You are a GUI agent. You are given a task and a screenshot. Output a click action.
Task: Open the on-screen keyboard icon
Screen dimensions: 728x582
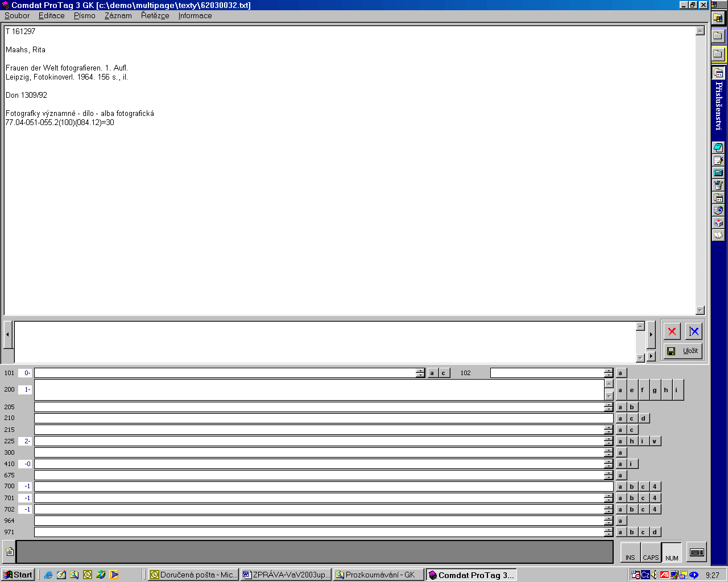coord(696,552)
